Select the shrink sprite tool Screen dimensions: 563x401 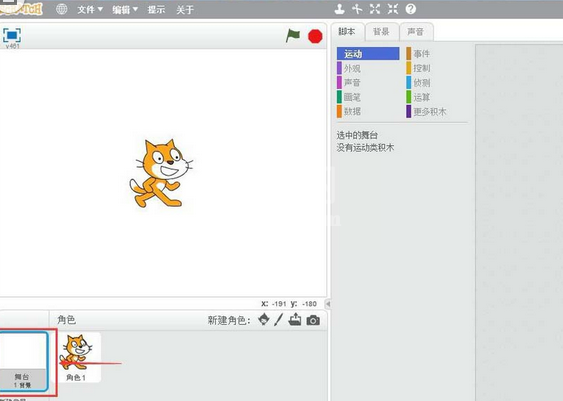click(x=393, y=9)
